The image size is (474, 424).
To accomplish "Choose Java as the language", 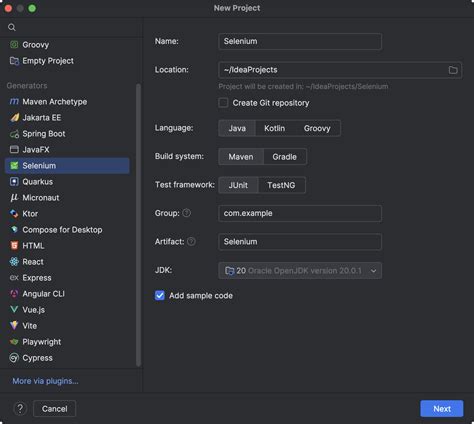I will 237,128.
